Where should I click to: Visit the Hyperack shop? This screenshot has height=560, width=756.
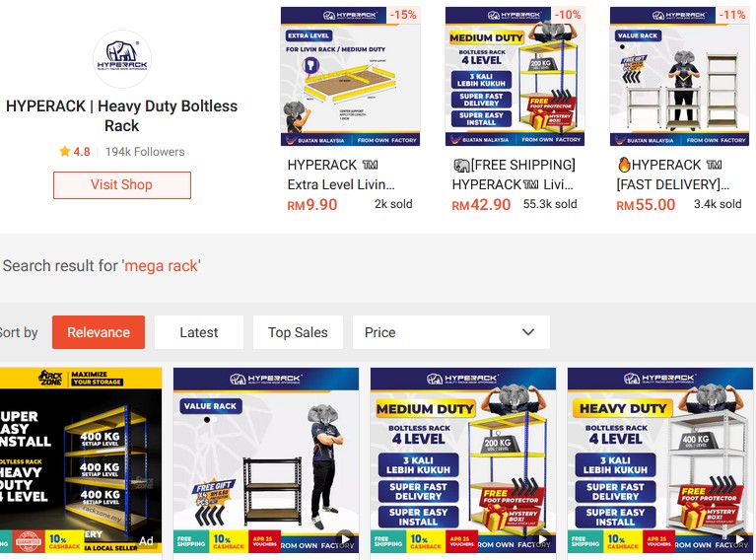(122, 185)
